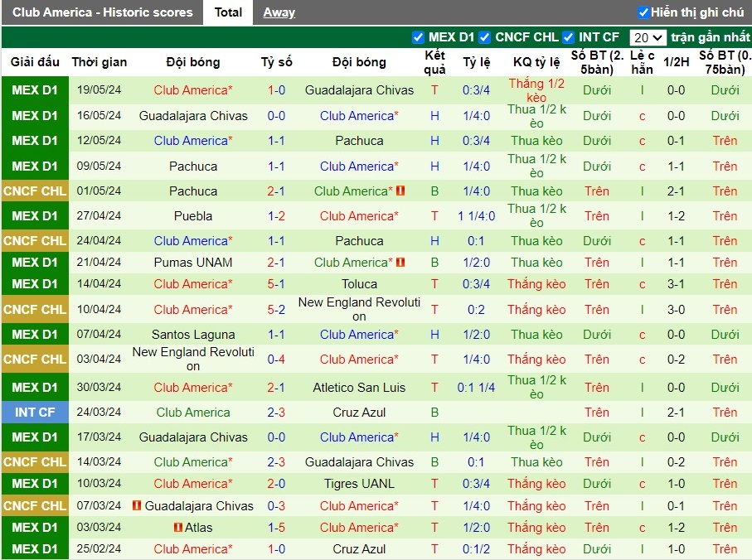The image size is (752, 560).
Task: Switch to the Away tab
Action: click(279, 12)
